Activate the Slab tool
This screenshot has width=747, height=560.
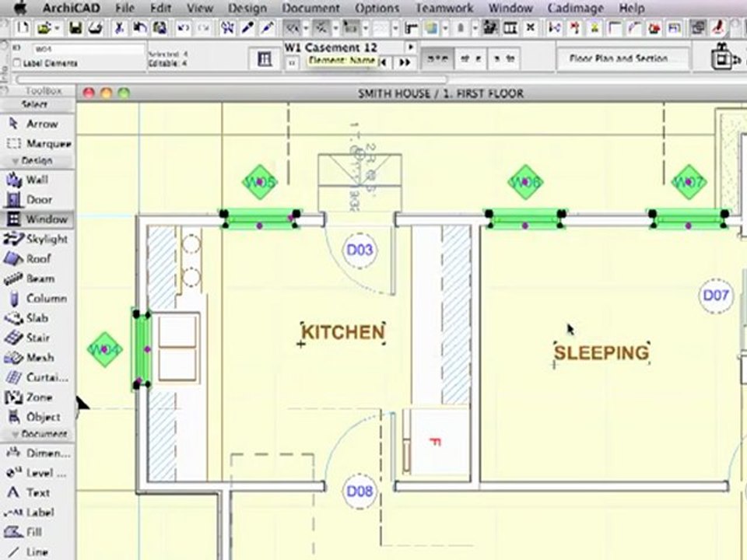[x=37, y=318]
